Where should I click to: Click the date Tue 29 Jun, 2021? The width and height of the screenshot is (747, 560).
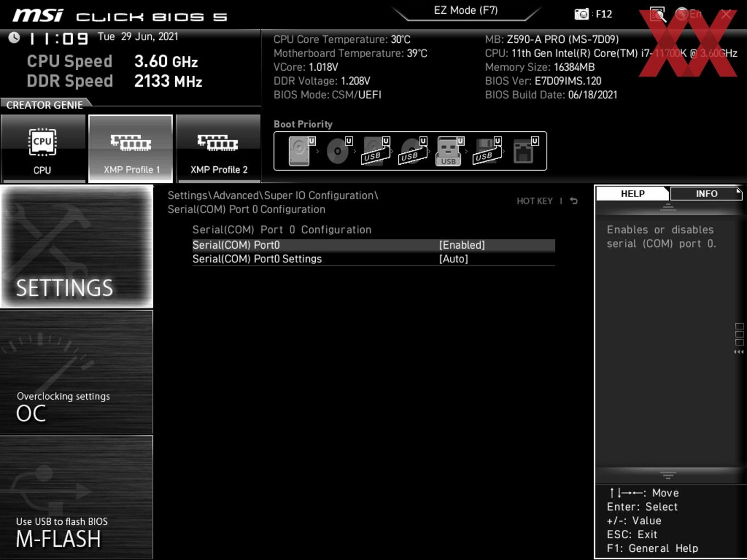138,37
